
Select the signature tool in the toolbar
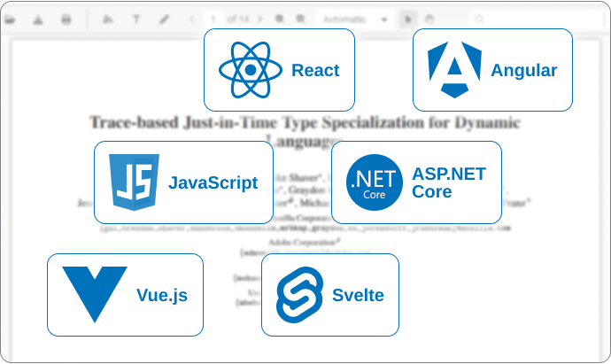(x=107, y=19)
